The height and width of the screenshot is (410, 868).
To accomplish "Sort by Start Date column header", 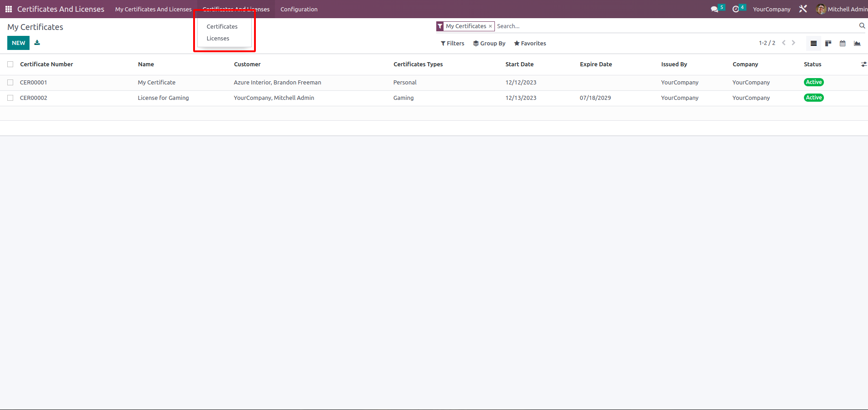I will coord(519,64).
